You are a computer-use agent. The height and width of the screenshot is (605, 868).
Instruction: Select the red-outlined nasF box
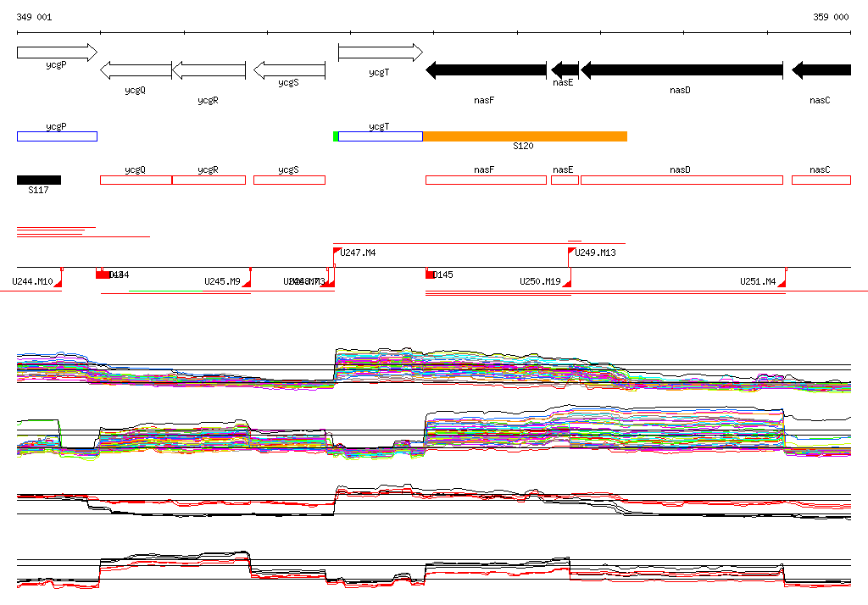tap(486, 180)
